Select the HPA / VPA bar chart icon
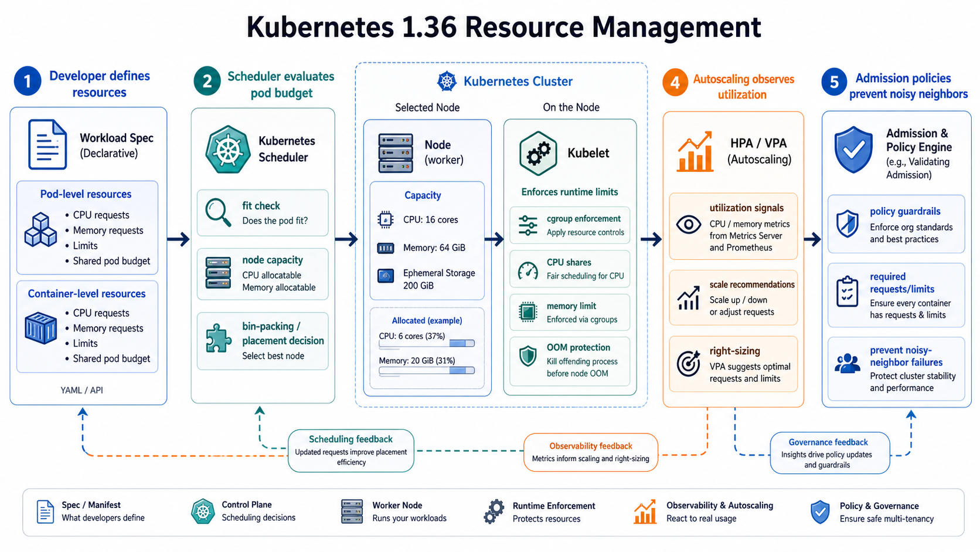This screenshot has width=980, height=552. [695, 151]
